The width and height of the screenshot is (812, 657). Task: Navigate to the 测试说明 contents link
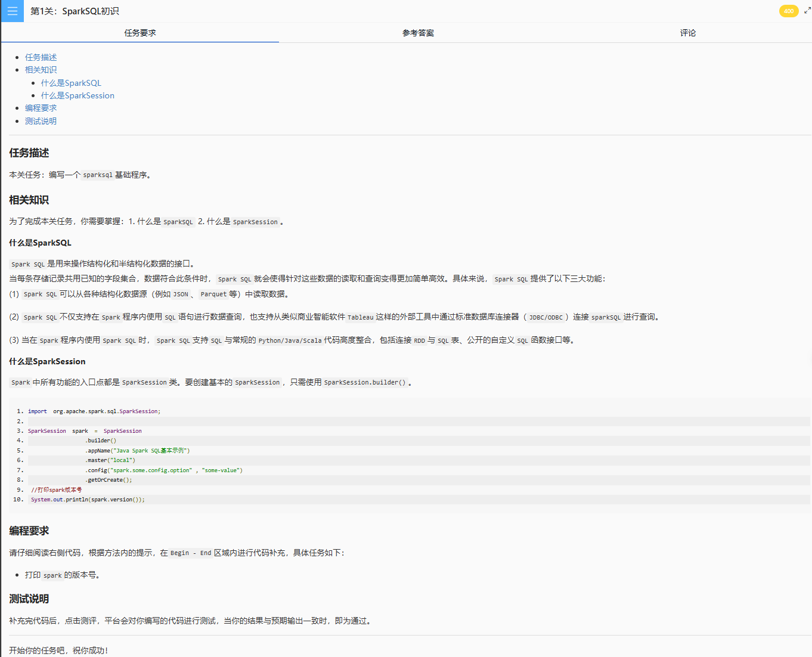coord(41,121)
